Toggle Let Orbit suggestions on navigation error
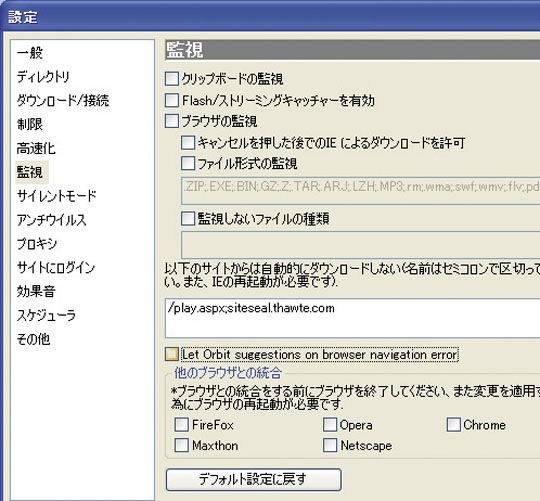Viewport: 540px width, 501px height. click(x=172, y=354)
